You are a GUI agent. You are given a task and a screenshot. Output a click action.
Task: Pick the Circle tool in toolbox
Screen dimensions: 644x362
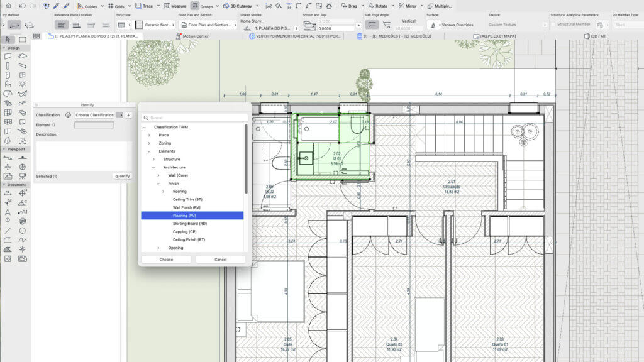coord(22,231)
